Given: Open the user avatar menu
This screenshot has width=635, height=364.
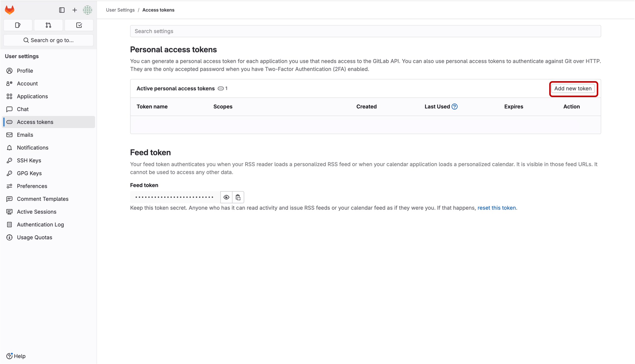Looking at the screenshot, I should click(x=87, y=10).
